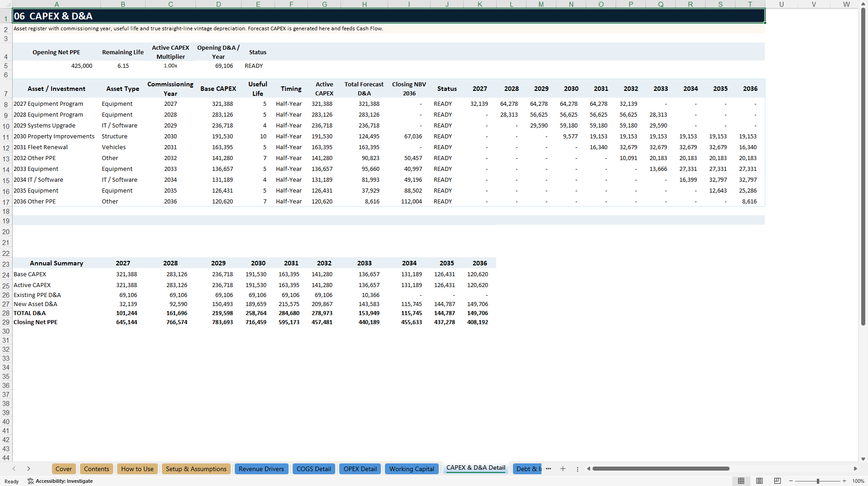Click the 'Annual Summary' header cell
Image resolution: width=868 pixels, height=486 pixels.
(57, 263)
